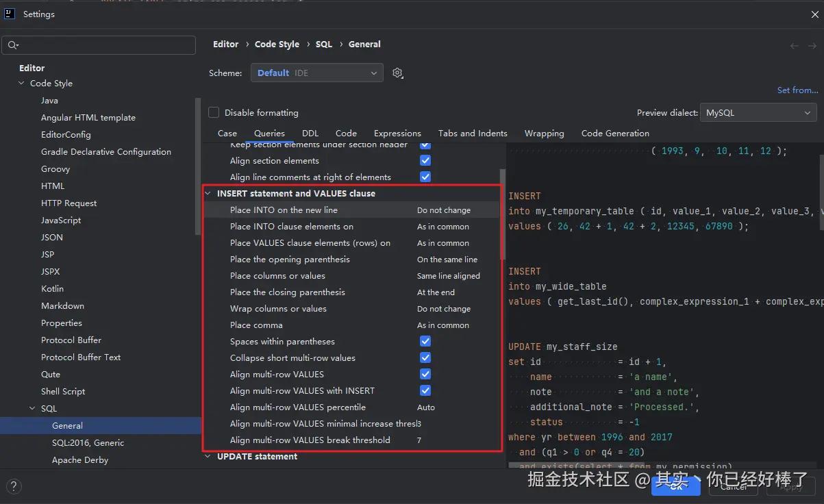Switch to the Tabs and Indents tab
The image size is (824, 504).
[x=473, y=134]
